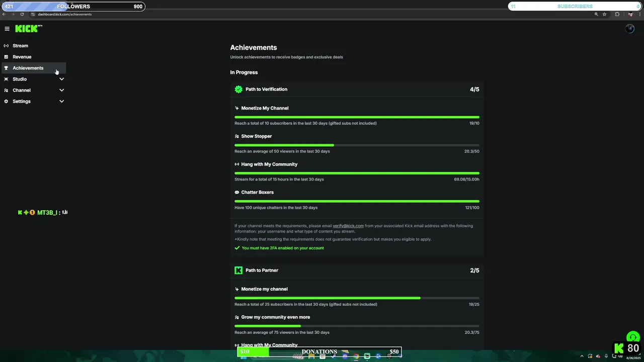This screenshot has width=644, height=362.
Task: Click the Show Stopper progress bar
Action: [357, 145]
